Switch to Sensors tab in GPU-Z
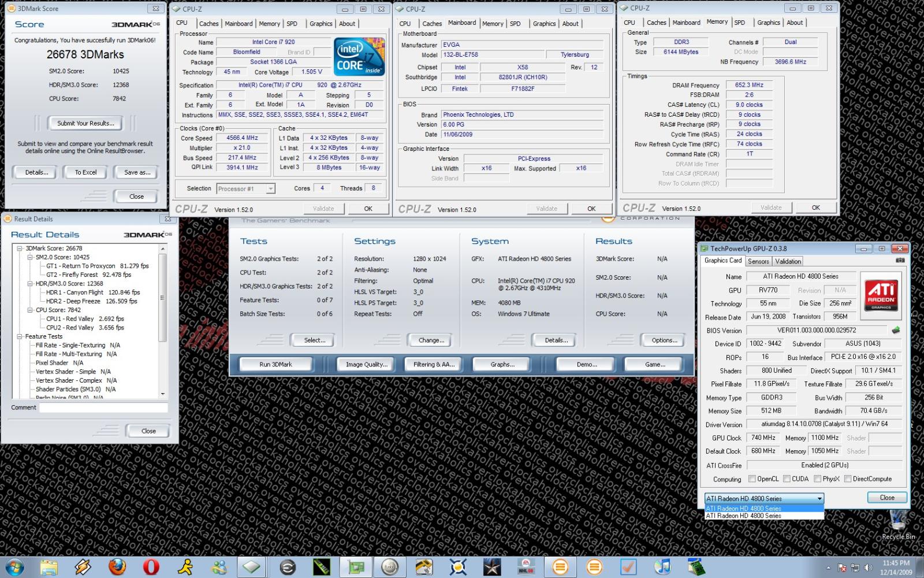The height and width of the screenshot is (578, 924). pos(758,261)
